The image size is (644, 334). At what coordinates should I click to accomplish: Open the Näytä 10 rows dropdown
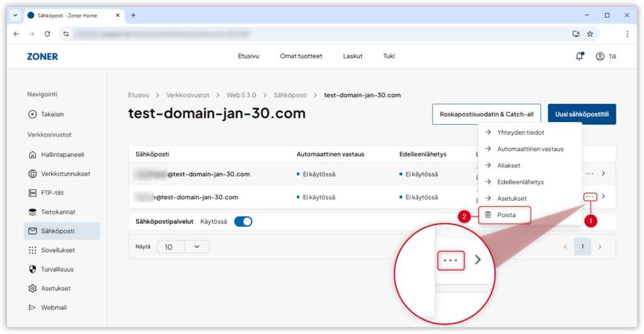183,247
